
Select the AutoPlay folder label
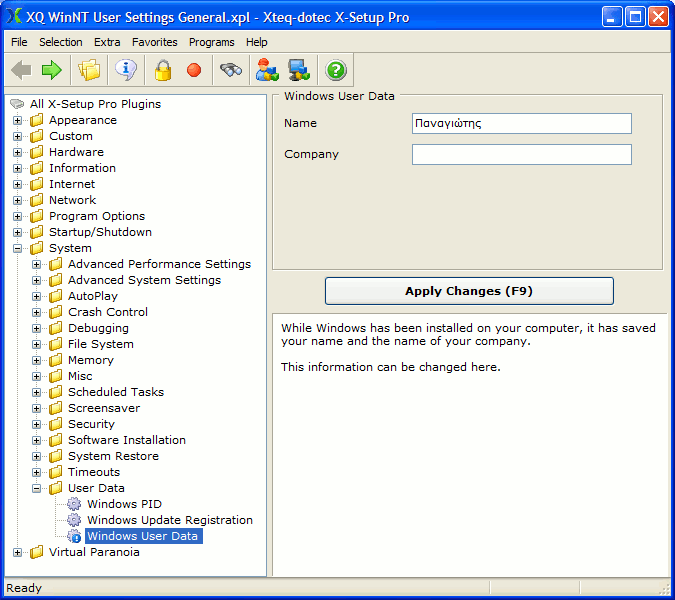click(x=93, y=296)
